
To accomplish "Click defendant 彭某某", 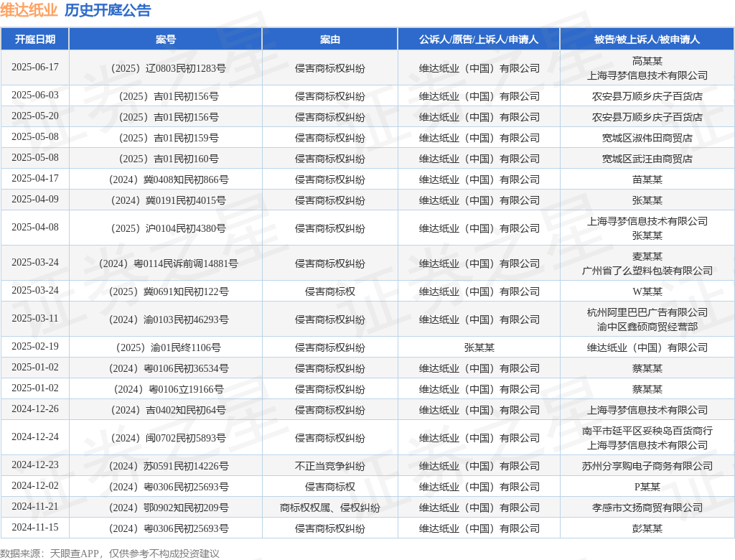I will pos(647,528).
